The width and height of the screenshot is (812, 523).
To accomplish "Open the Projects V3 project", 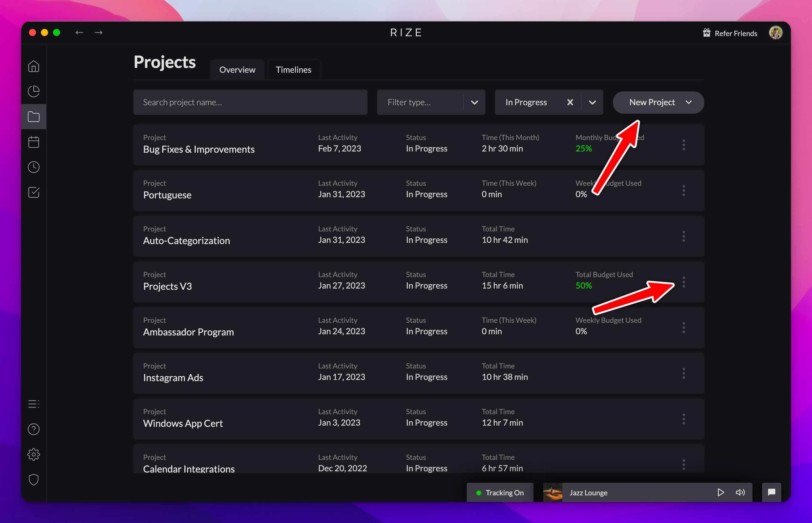I will coord(168,286).
